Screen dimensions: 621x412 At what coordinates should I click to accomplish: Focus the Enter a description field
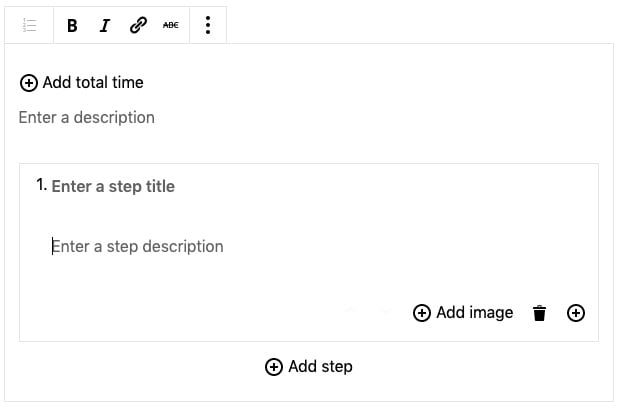[x=87, y=117]
